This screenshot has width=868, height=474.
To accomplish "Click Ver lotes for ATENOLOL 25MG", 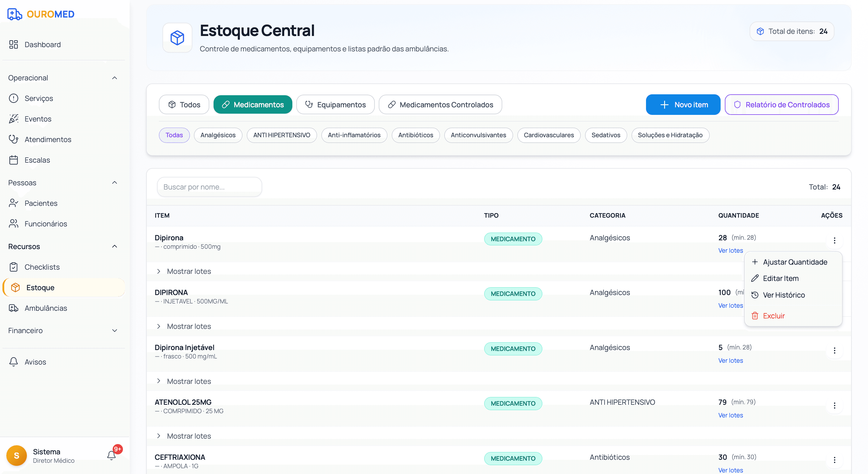I will click(730, 415).
